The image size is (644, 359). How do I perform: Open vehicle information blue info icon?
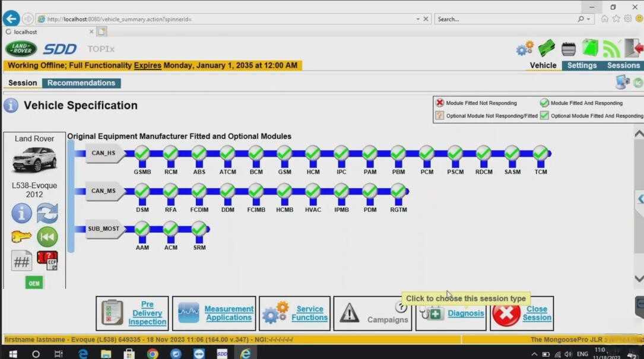(21, 213)
